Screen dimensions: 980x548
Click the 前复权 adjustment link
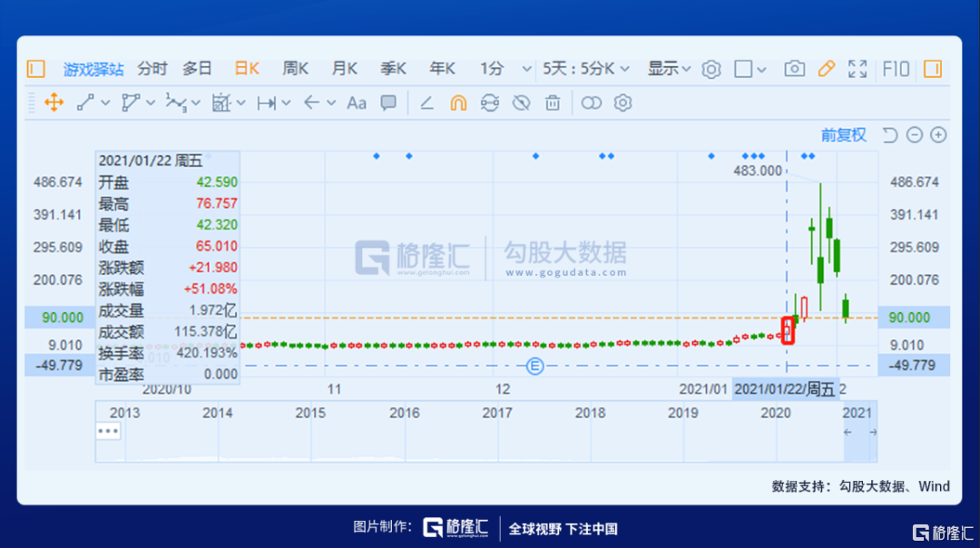point(843,135)
